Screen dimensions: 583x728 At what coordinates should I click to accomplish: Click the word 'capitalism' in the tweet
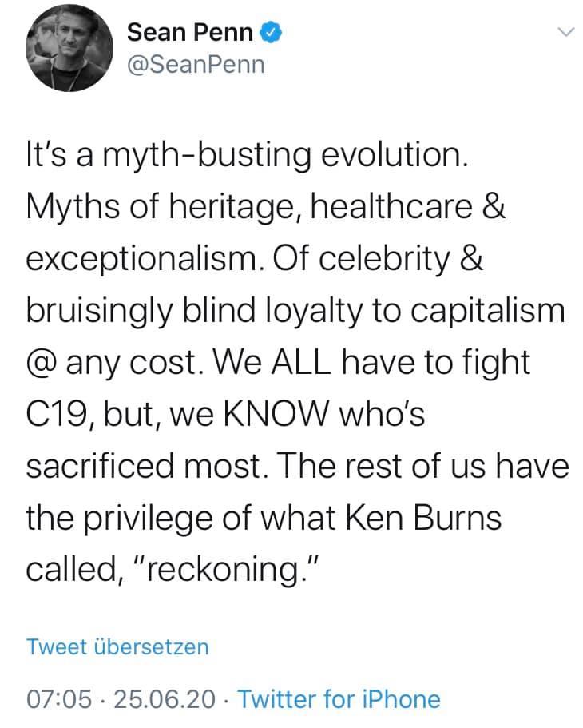[487, 311]
